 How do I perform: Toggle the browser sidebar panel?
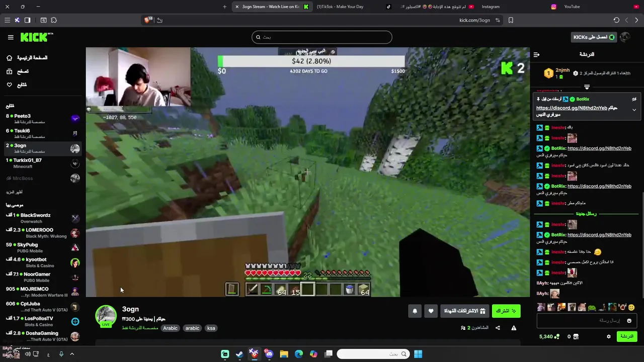(27, 20)
